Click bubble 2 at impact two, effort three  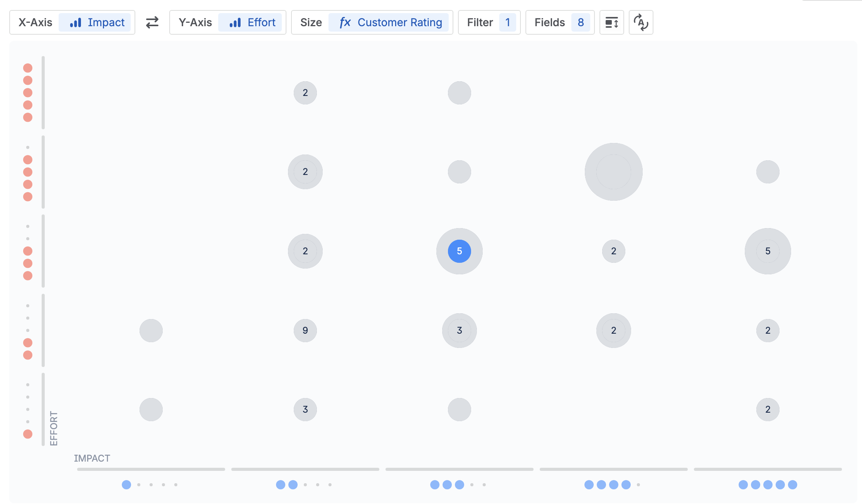(x=305, y=251)
